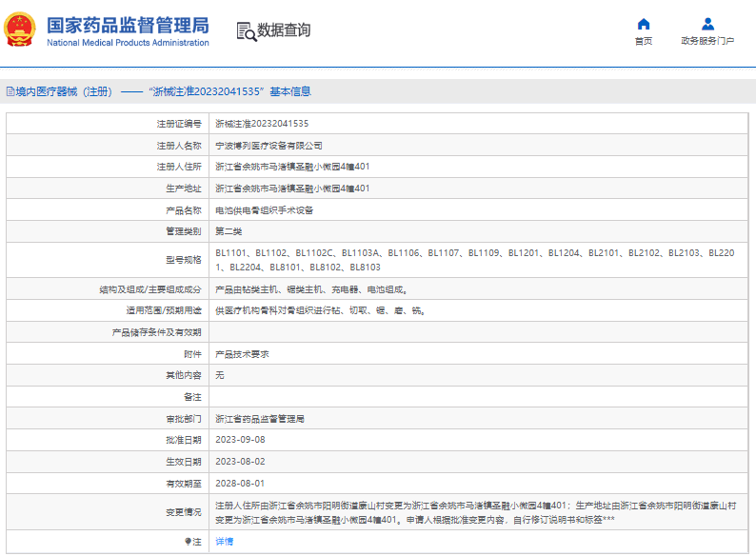The height and width of the screenshot is (556, 756).
Task: Click the 结构及组成/主要组成成分 label
Action: pos(150,289)
